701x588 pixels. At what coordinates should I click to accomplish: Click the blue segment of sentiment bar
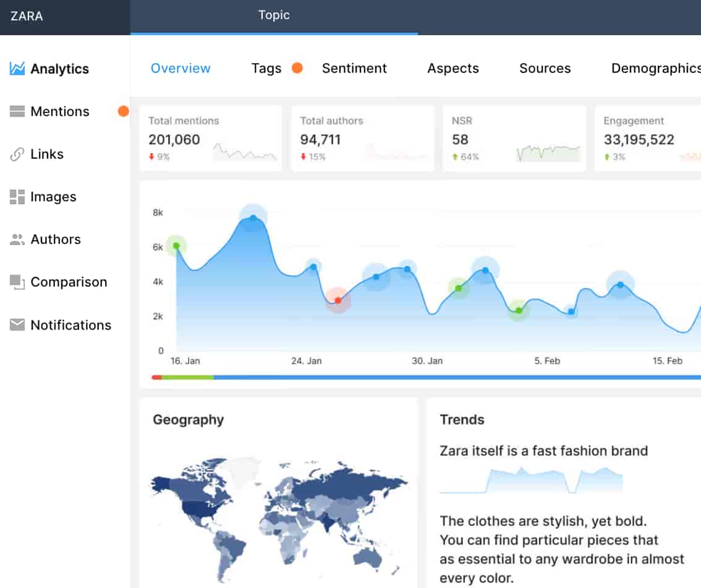point(457,377)
